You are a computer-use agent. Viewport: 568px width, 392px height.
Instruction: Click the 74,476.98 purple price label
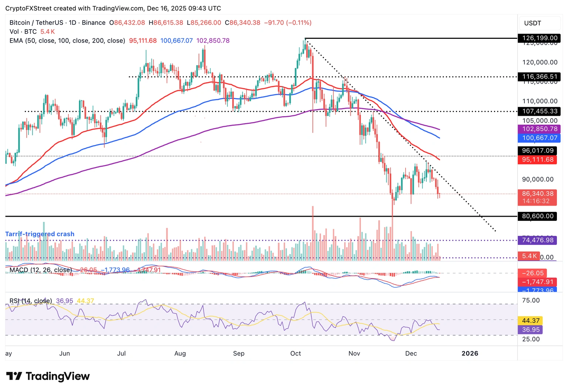click(x=538, y=240)
